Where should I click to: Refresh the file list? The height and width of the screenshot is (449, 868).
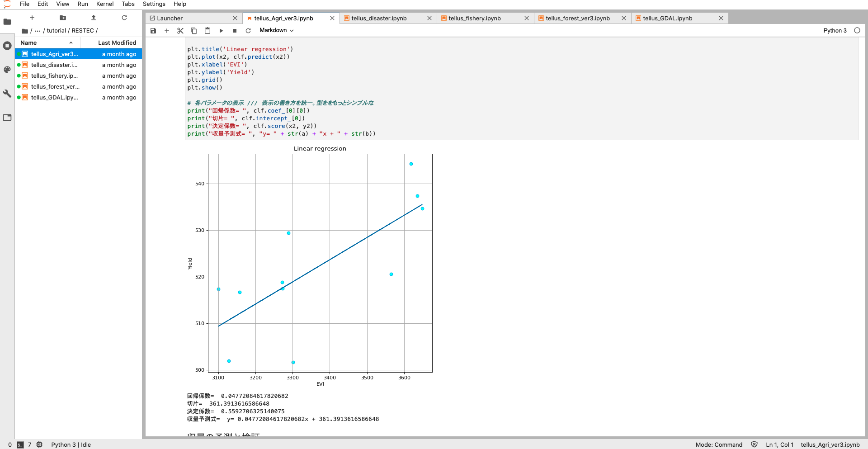click(x=124, y=18)
